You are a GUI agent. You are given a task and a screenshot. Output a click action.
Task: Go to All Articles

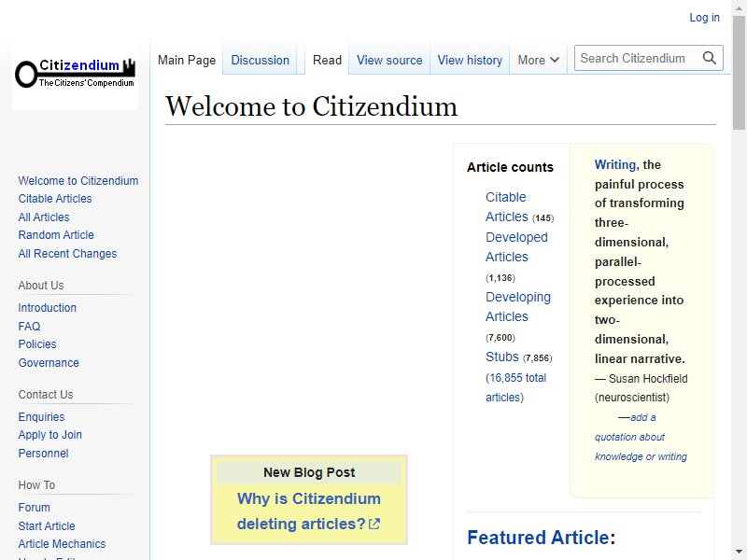44,217
